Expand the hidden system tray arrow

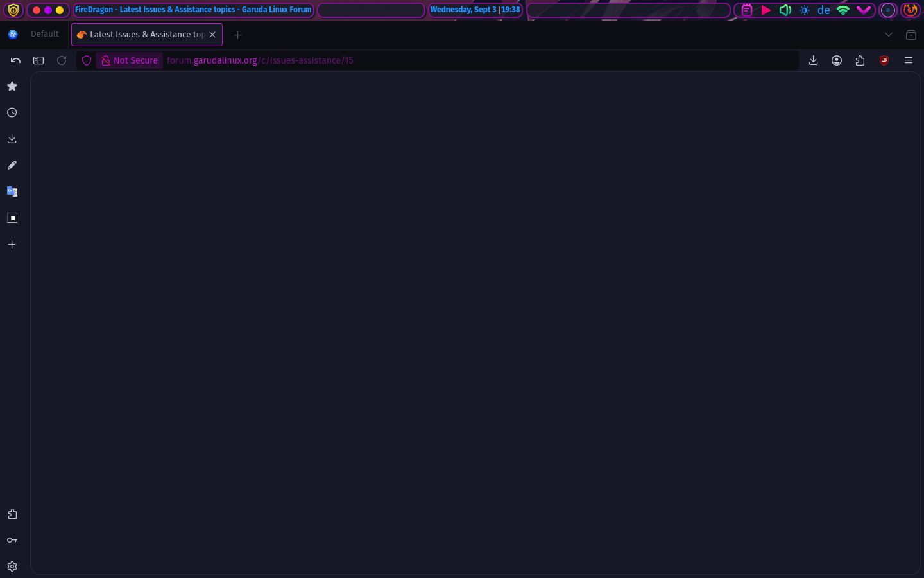tap(864, 10)
